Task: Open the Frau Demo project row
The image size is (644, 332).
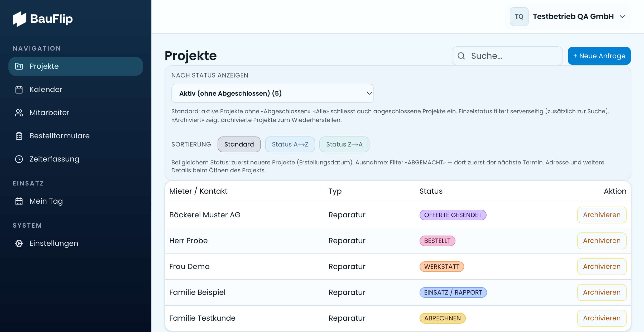Action: tap(398, 267)
